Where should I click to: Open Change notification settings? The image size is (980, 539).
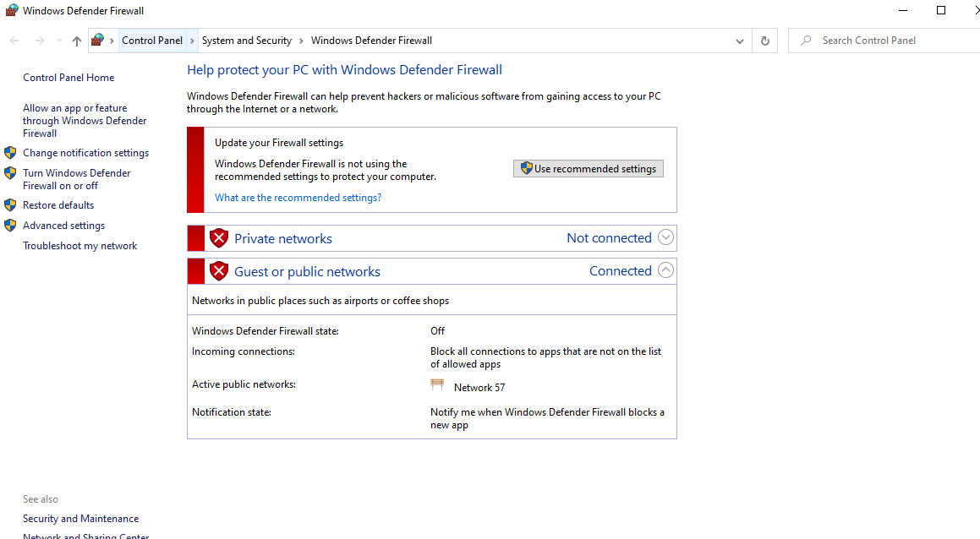pyautogui.click(x=85, y=153)
